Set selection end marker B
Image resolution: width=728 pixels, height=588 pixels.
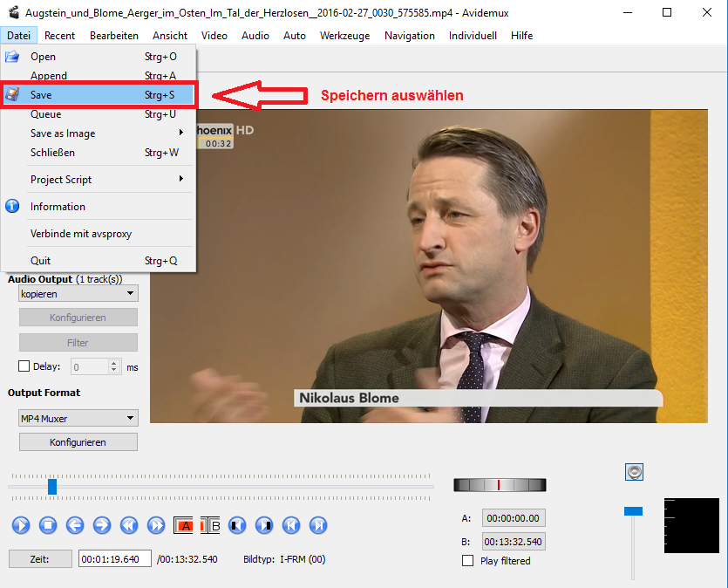(x=211, y=525)
